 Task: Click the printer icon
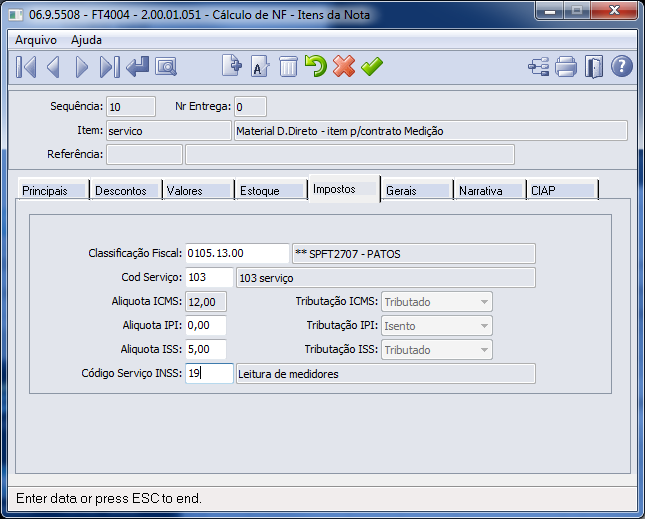(566, 67)
